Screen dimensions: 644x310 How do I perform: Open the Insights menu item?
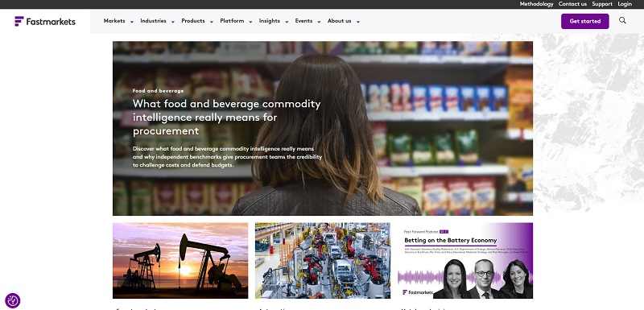click(270, 21)
